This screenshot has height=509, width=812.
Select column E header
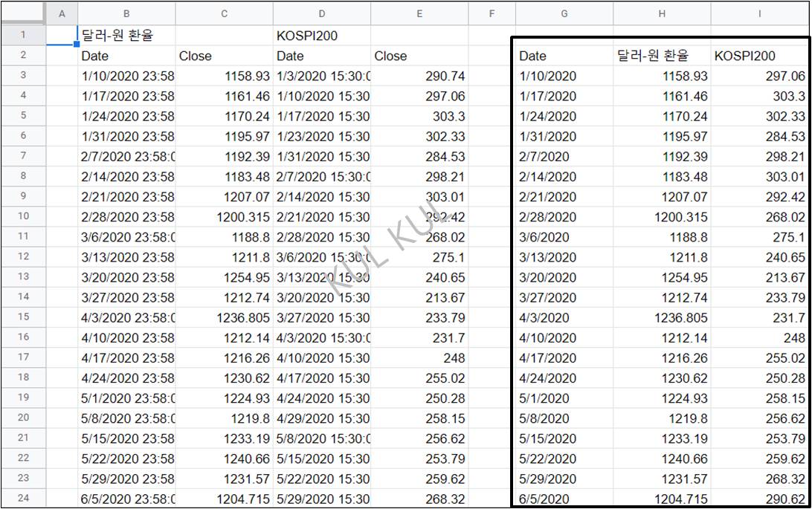[x=419, y=14]
